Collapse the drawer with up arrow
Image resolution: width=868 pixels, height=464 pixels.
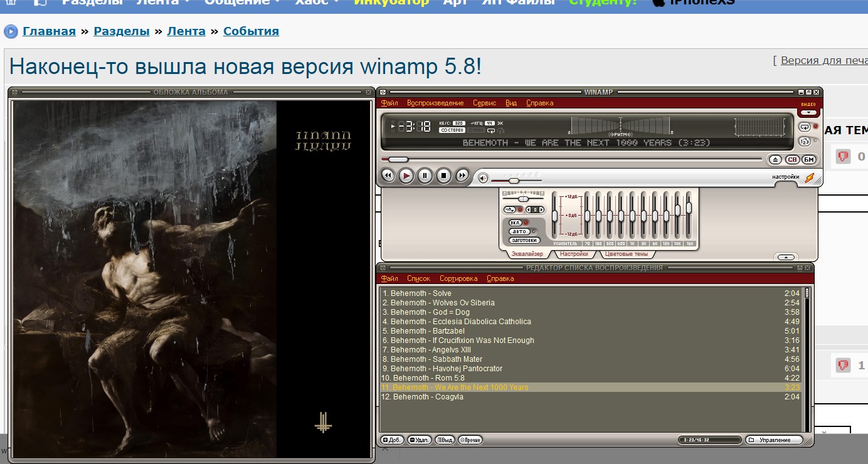pos(786,256)
